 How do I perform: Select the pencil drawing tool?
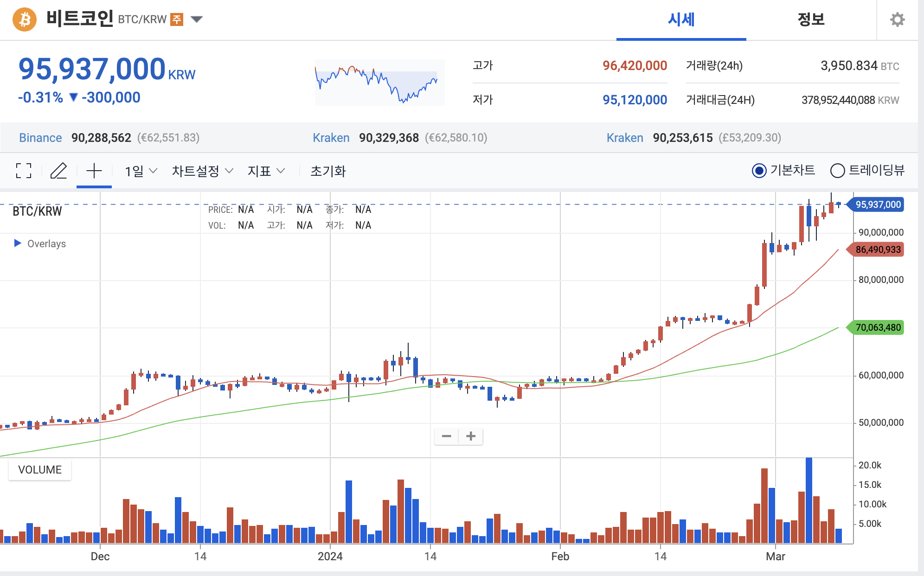59,171
